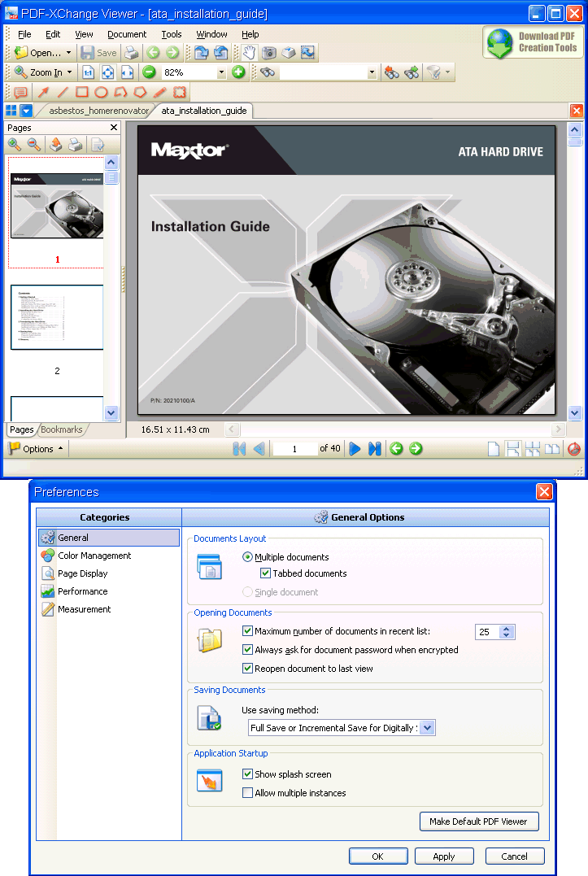The image size is (588, 876).
Task: Click the Fit Width icon
Action: [x=128, y=72]
